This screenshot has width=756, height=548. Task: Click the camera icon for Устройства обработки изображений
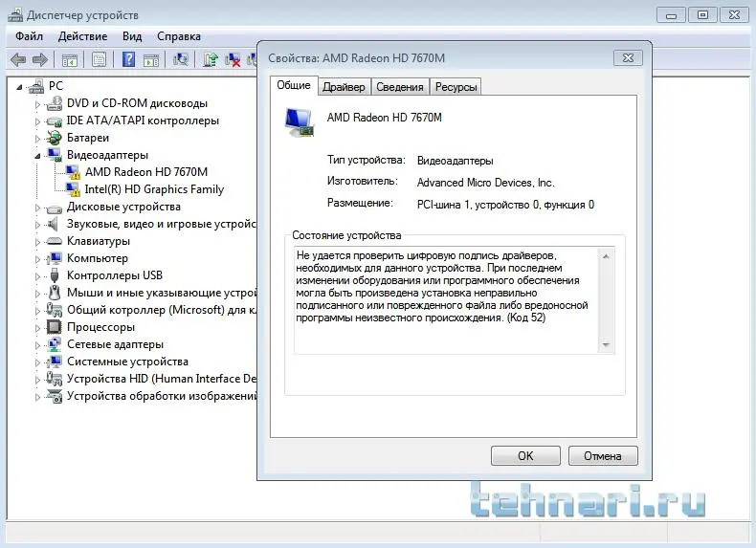click(55, 396)
